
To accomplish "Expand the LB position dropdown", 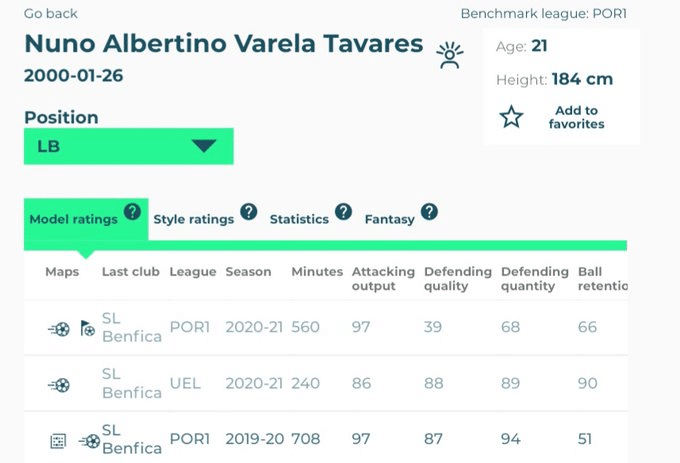I will click(x=129, y=147).
